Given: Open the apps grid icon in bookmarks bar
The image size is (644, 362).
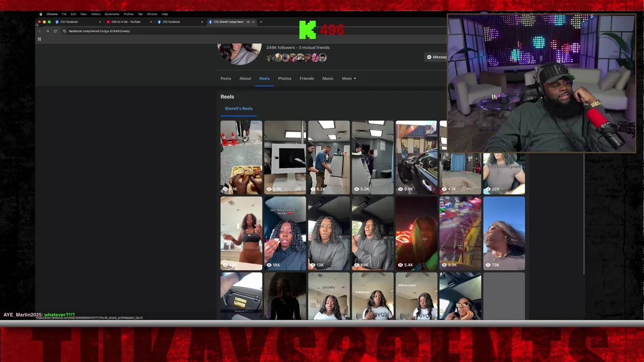Looking at the screenshot, I should (39, 39).
